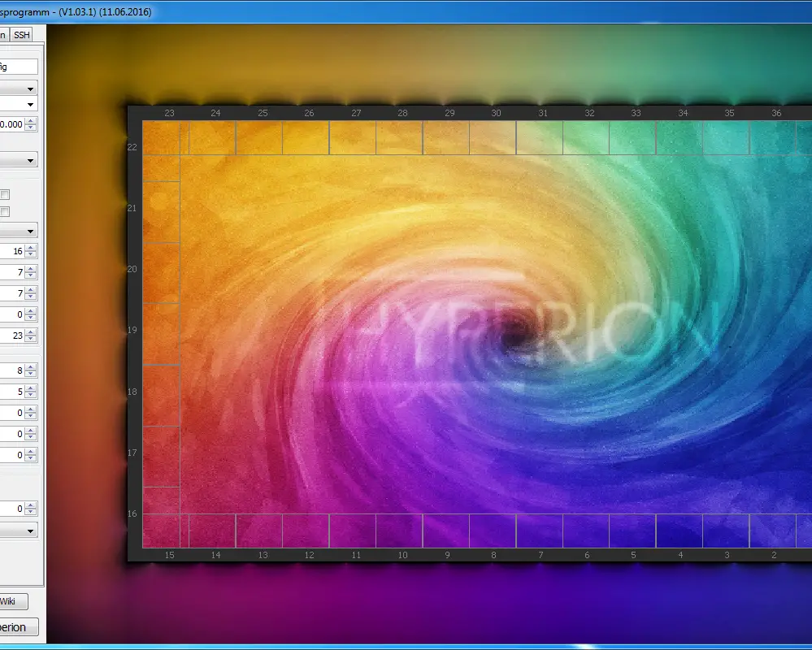Click LED number 30 on the preview
The width and height of the screenshot is (812, 650).
coord(496,113)
